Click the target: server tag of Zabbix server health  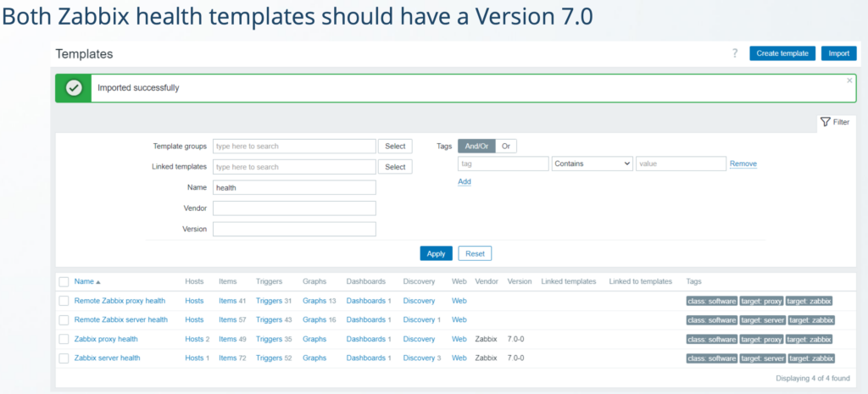point(763,358)
